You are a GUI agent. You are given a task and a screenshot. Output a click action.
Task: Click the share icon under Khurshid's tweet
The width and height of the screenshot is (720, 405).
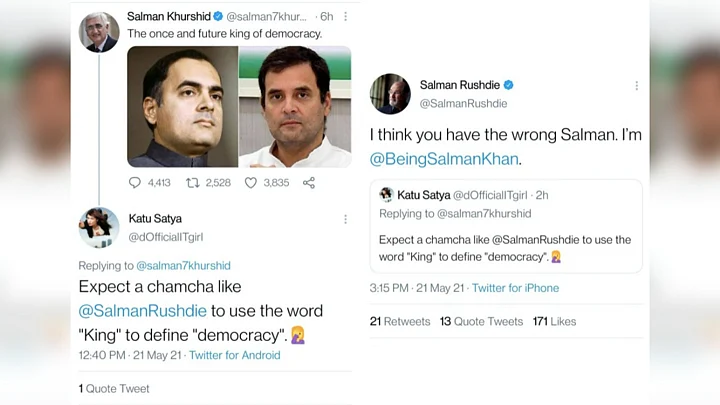309,182
